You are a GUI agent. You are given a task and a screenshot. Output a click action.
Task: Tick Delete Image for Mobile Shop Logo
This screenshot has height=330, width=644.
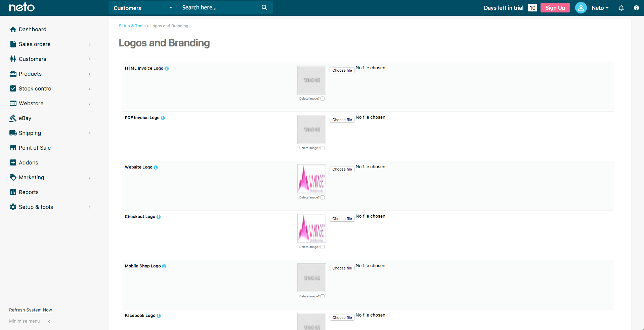(323, 296)
